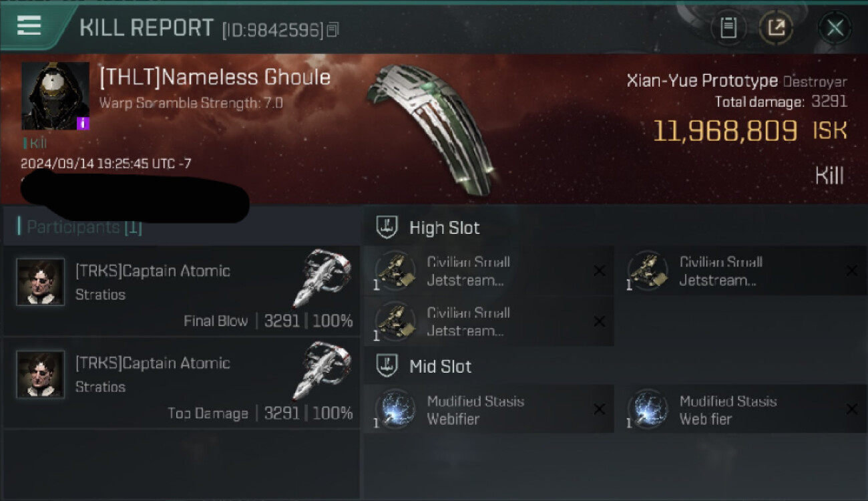Close the kill report window
Viewport: 868px width, 501px height.
(835, 28)
